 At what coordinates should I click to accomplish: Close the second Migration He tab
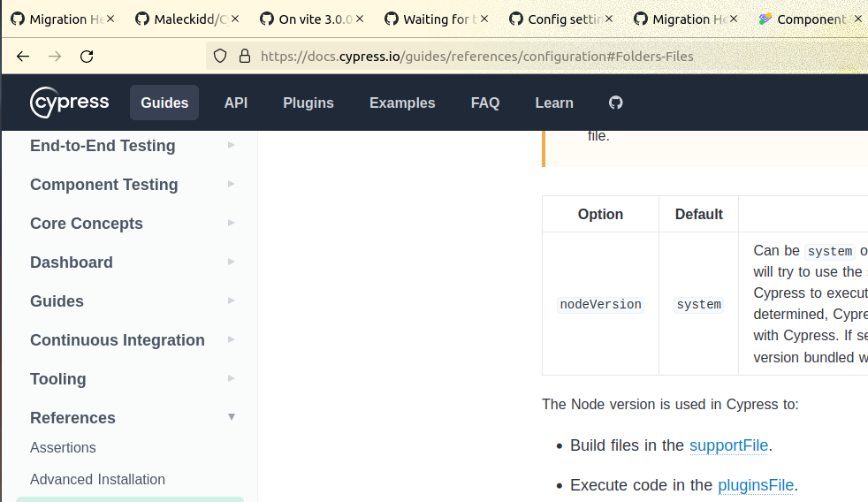tap(733, 19)
